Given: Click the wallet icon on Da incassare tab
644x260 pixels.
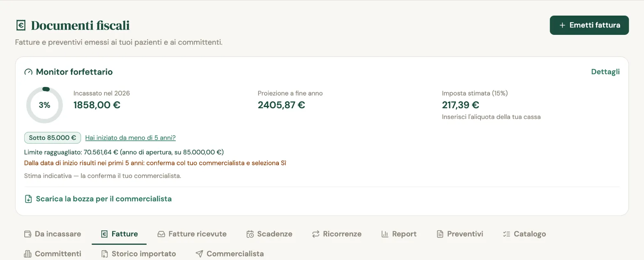Looking at the screenshot, I should click(x=28, y=234).
